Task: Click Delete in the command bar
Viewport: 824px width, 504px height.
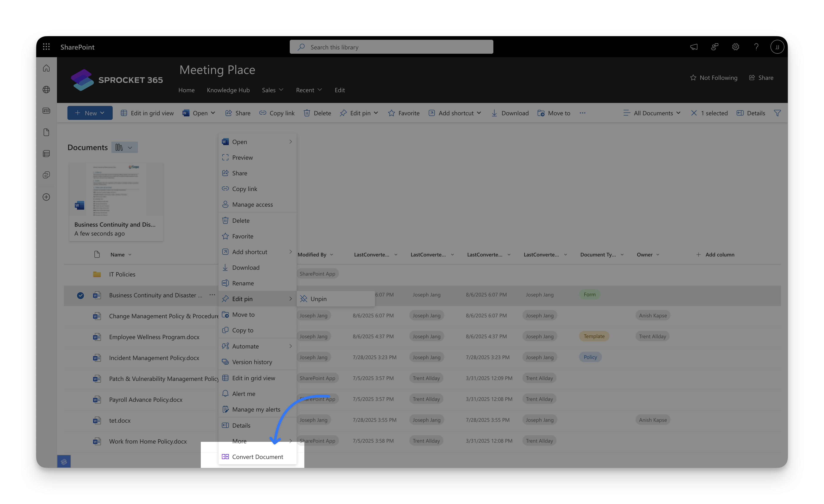Action: (x=317, y=113)
